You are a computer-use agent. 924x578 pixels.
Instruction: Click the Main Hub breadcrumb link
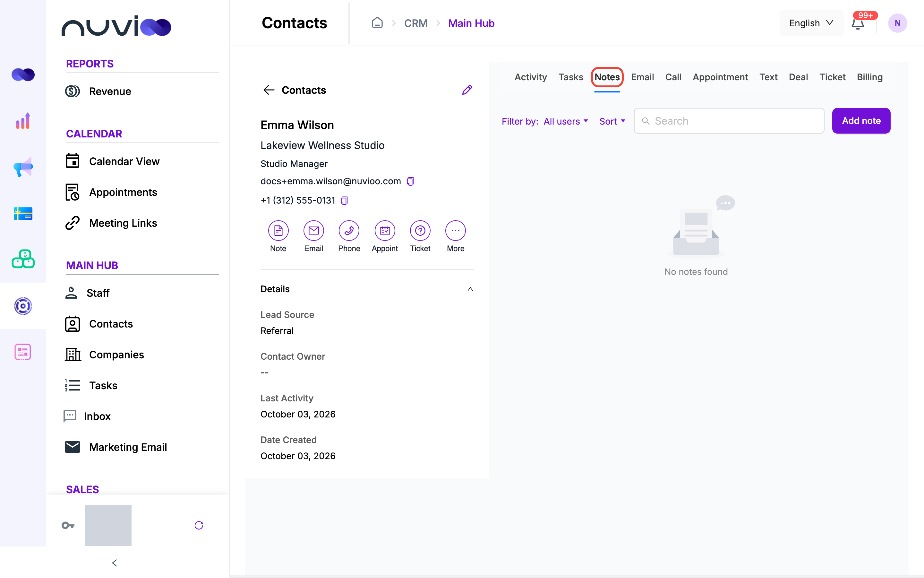[471, 23]
